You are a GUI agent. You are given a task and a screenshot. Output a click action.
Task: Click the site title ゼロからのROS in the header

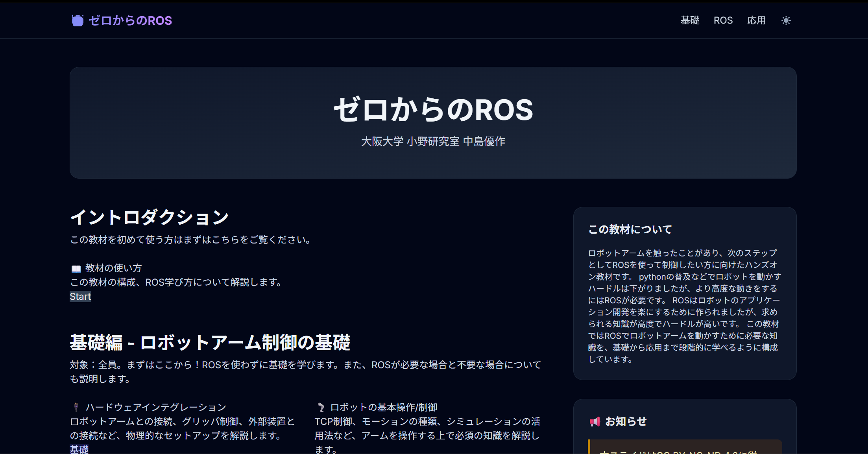[130, 20]
